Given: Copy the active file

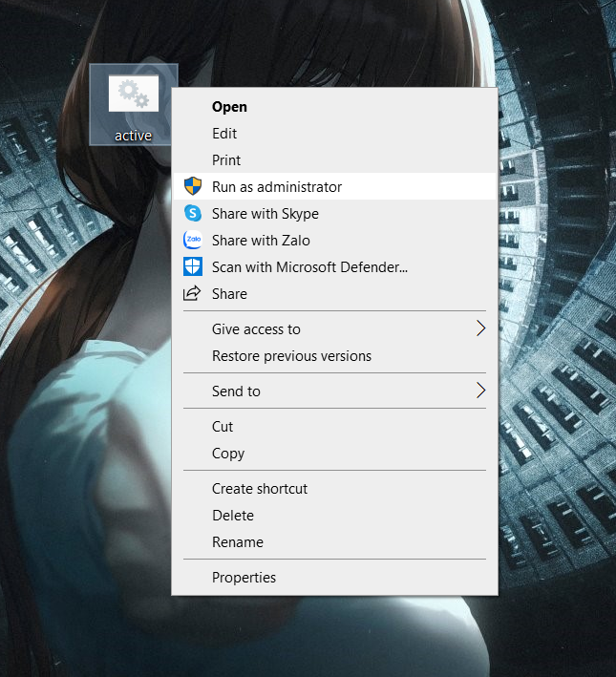Looking at the screenshot, I should pyautogui.click(x=335, y=454).
